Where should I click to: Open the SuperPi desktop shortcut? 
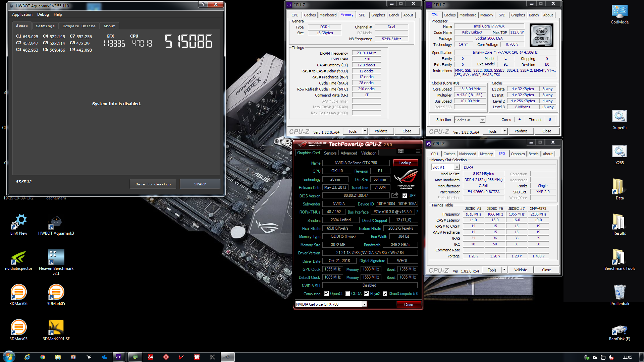620,120
